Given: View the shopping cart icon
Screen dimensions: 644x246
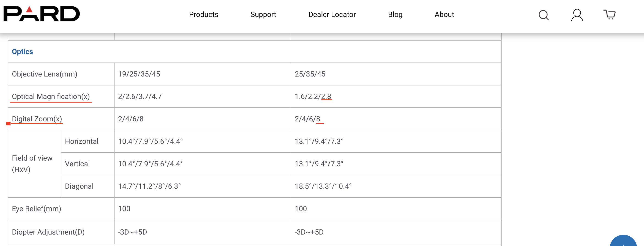Looking at the screenshot, I should pos(609,14).
